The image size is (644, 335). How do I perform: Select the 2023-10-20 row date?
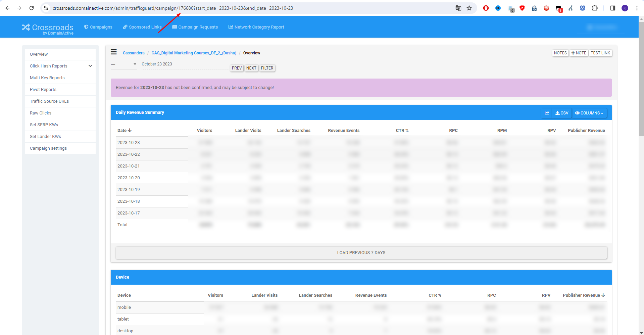[x=129, y=178]
